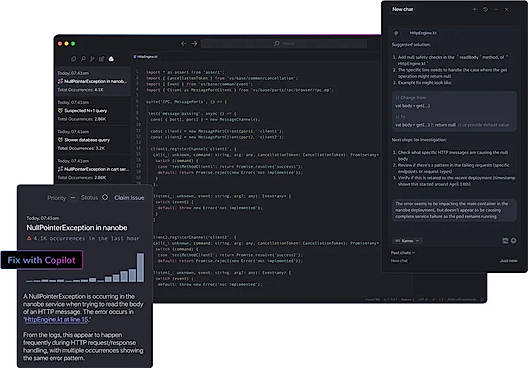Click the chat message input text area
Screen dimensions: 528x368
[454, 210]
